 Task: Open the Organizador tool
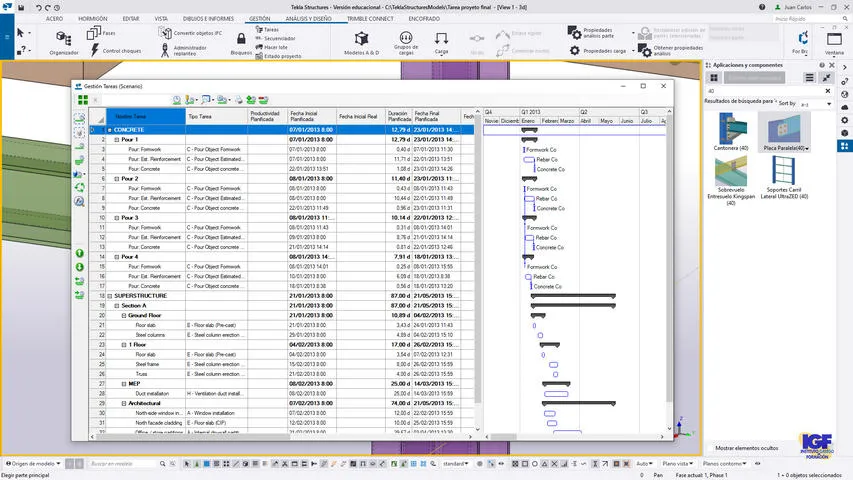[64, 42]
